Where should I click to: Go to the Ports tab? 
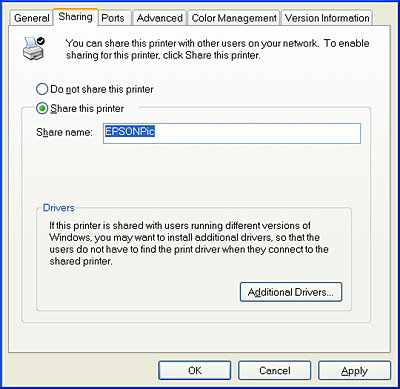tap(113, 18)
